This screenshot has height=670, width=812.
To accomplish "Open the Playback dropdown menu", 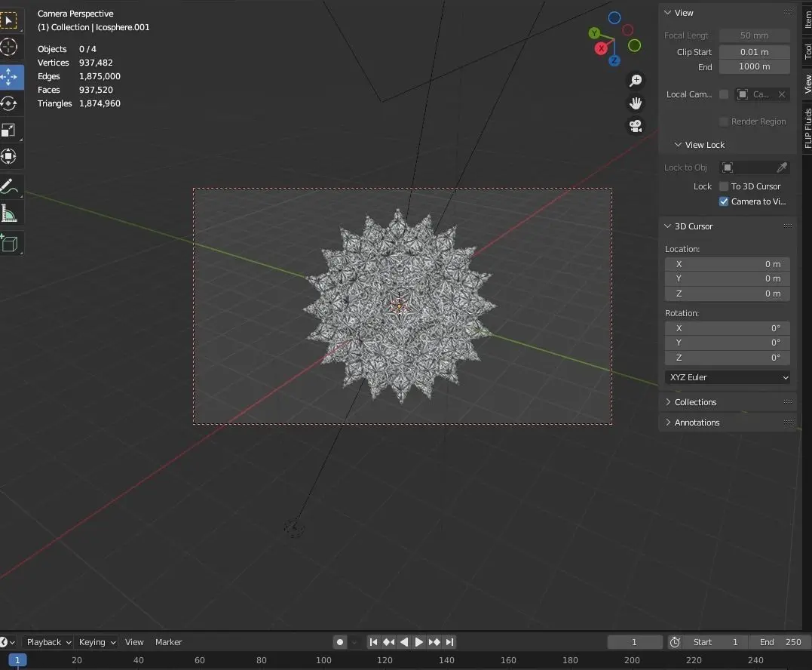I will click(49, 642).
